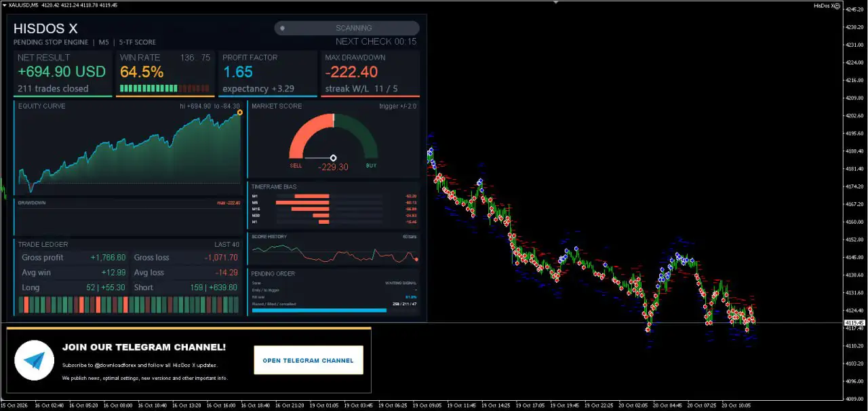Click the DRAWDOWN section label

click(32, 203)
